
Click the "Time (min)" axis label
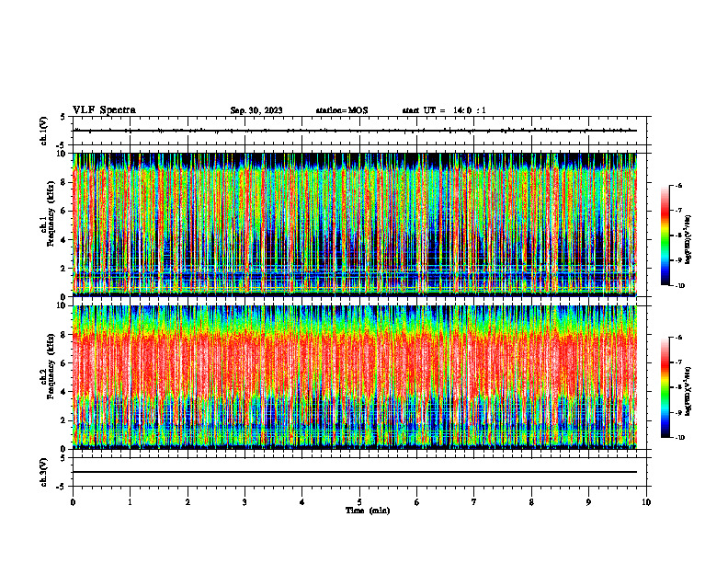coord(368,511)
